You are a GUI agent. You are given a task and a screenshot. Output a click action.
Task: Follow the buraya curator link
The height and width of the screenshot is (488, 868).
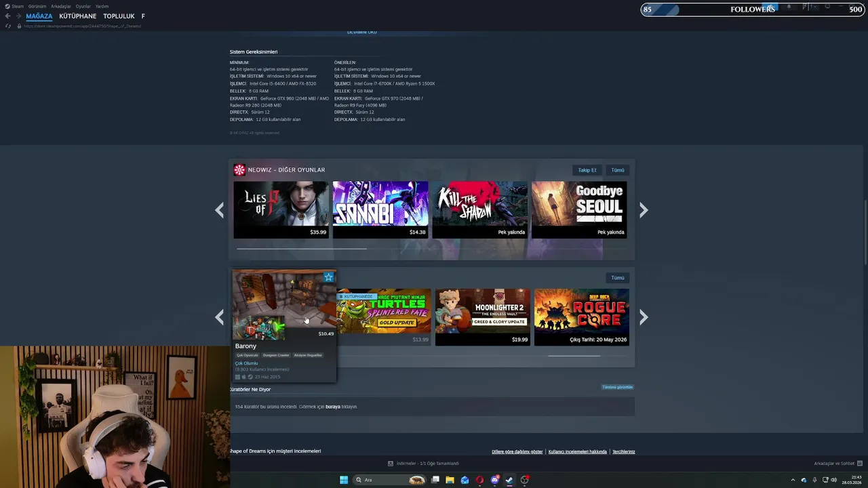pyautogui.click(x=333, y=407)
